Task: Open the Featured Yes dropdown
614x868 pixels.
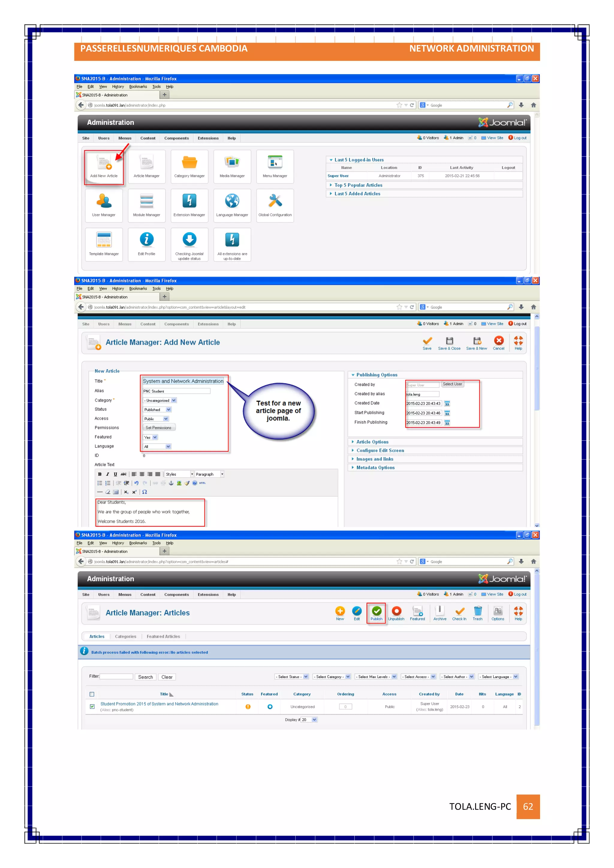Action: [151, 437]
